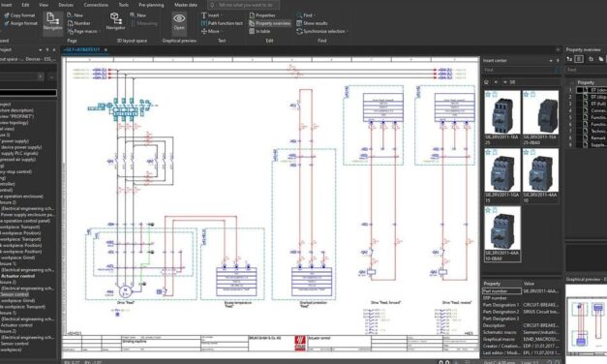The height and width of the screenshot is (364, 607).
Task: Select 'cy-stop control' tree item
Action: 15,171
